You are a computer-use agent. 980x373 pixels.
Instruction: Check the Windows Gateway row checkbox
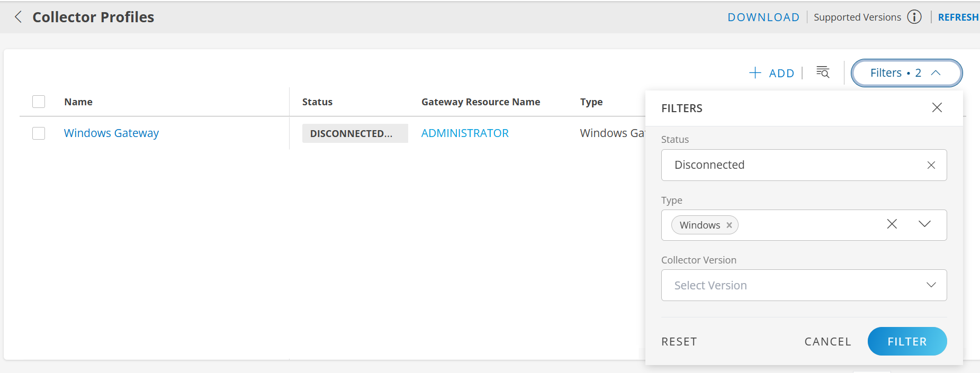[x=39, y=133]
